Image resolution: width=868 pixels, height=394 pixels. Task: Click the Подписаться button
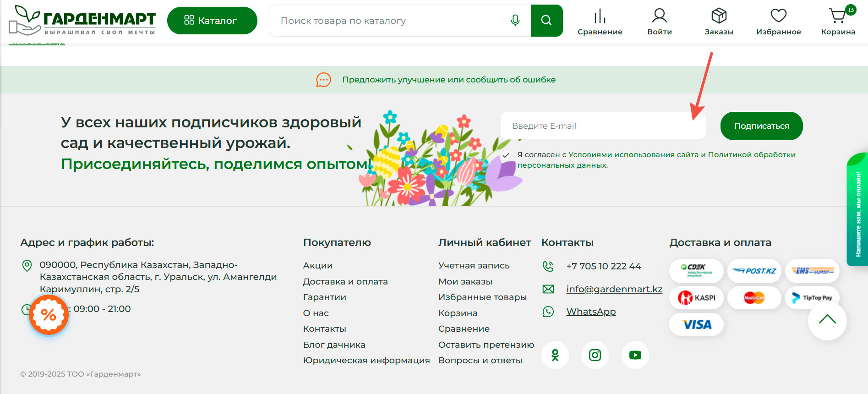761,126
